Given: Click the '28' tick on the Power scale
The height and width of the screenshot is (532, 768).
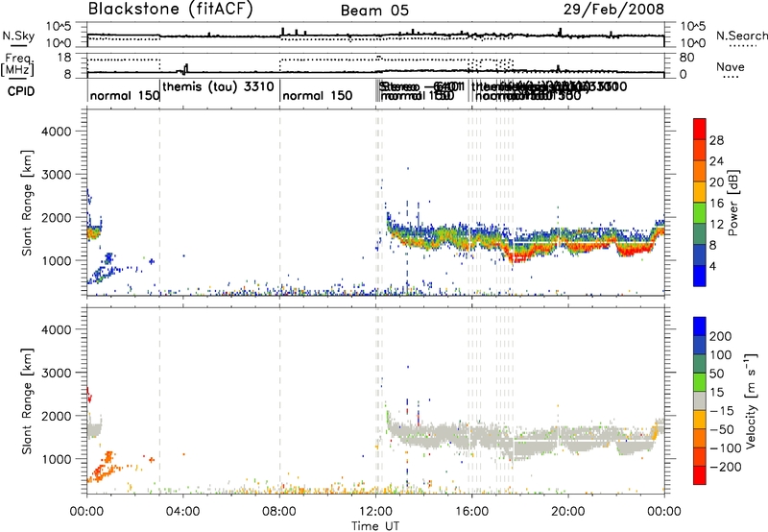Looking at the screenshot, I should click(x=716, y=140).
